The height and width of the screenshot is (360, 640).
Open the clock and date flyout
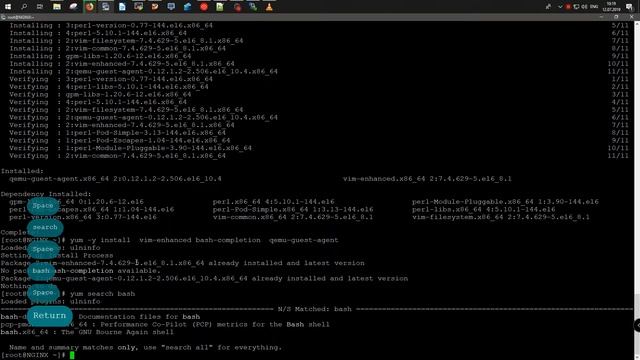pyautogui.click(x=611, y=7)
